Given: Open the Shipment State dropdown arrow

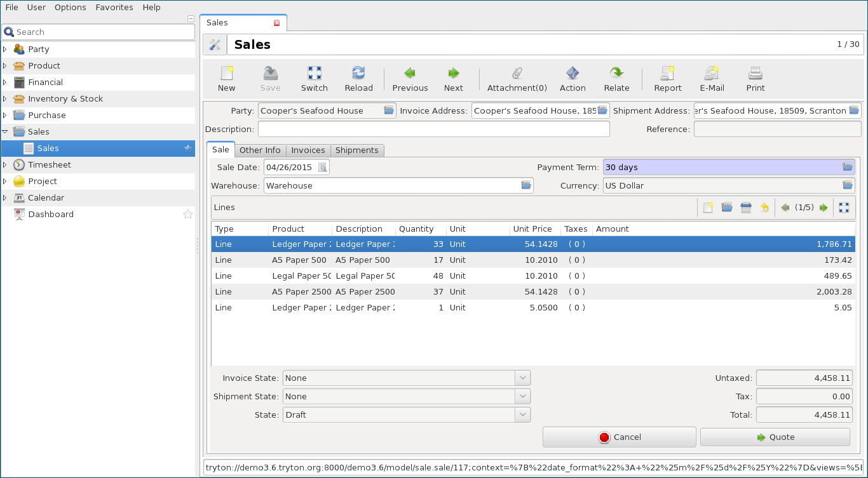Looking at the screenshot, I should click(522, 397).
